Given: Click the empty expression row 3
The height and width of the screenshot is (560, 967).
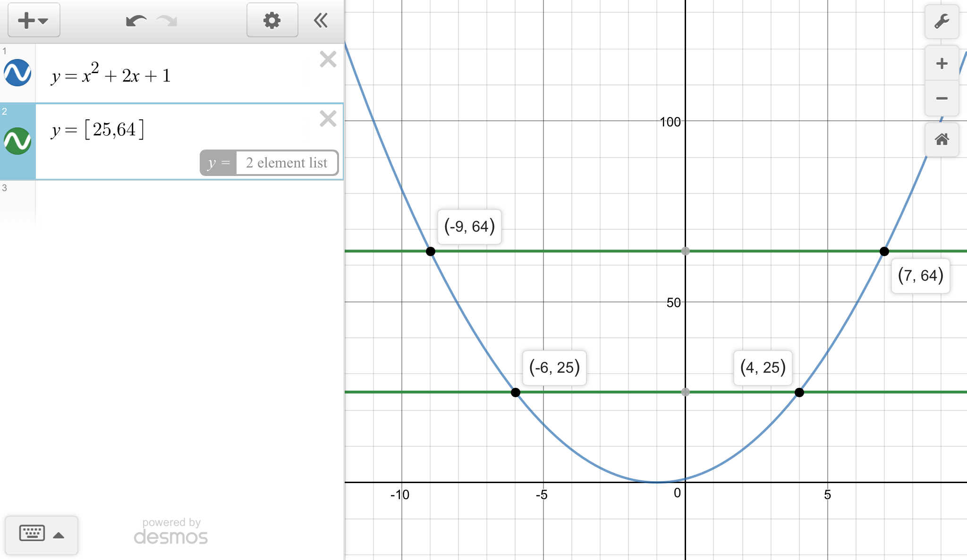Looking at the screenshot, I should [189, 204].
